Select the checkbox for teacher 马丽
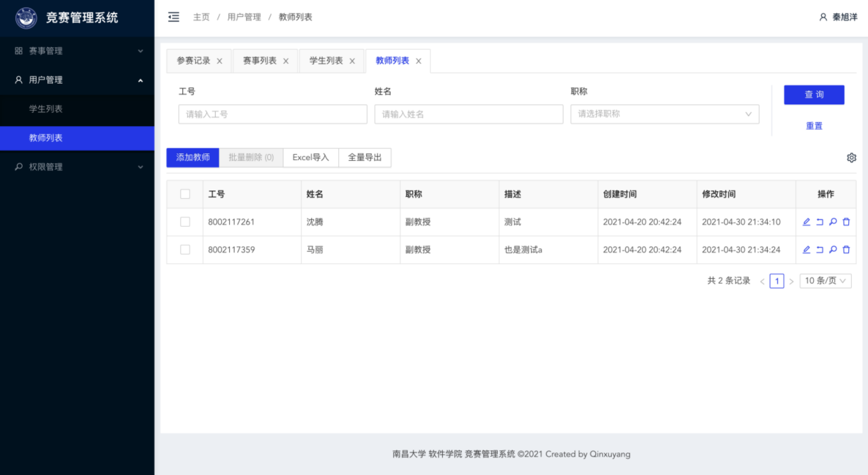The image size is (868, 475). coord(185,250)
